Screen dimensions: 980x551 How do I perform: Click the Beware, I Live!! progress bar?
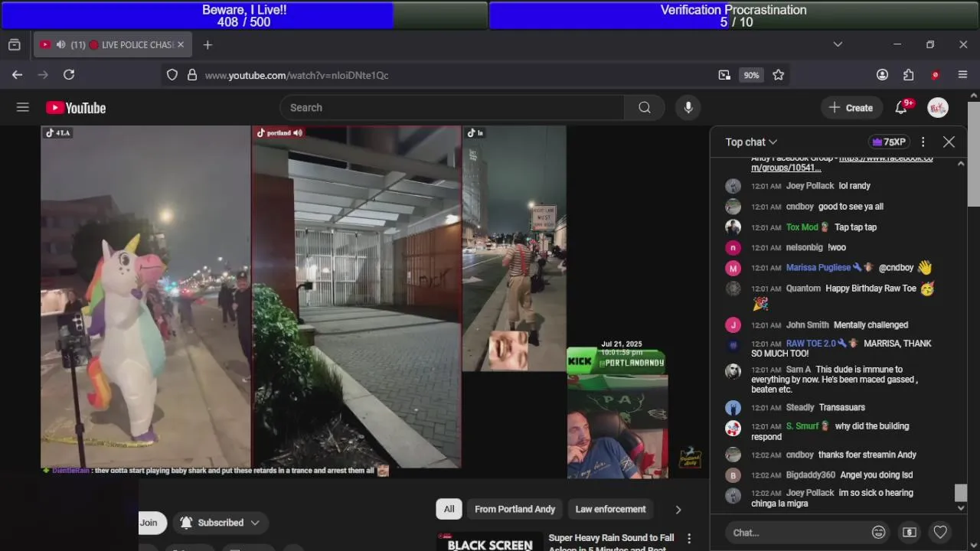click(x=244, y=15)
